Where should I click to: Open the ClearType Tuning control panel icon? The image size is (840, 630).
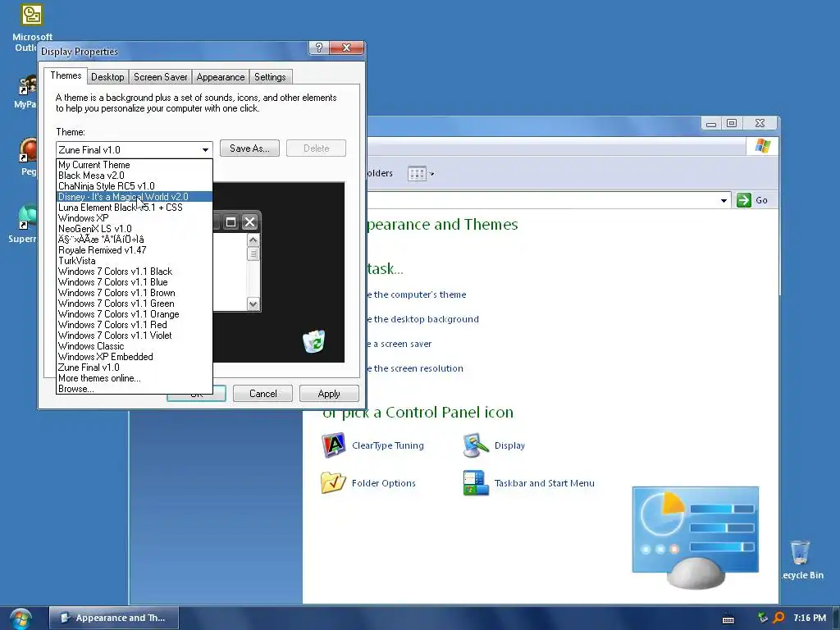(x=333, y=445)
